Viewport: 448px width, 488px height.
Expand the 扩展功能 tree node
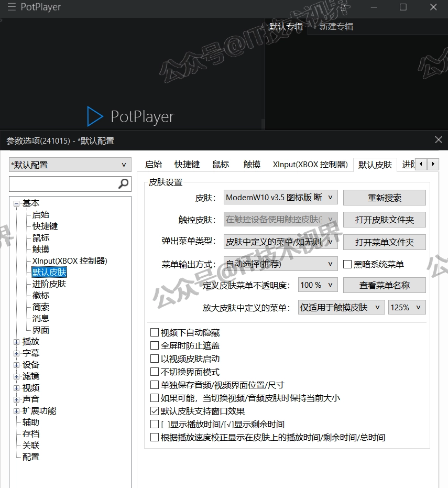pyautogui.click(x=16, y=411)
